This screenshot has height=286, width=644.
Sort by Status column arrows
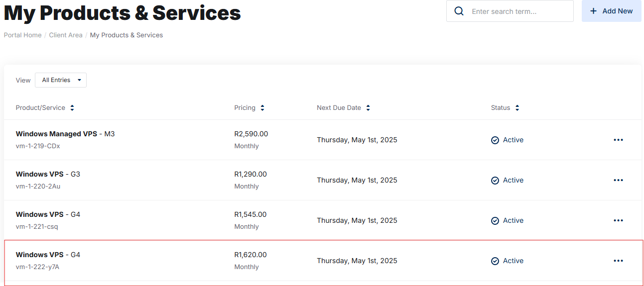point(517,108)
